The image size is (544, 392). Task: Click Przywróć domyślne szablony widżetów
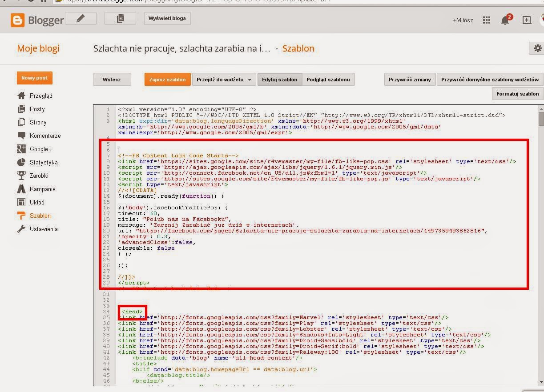490,80
